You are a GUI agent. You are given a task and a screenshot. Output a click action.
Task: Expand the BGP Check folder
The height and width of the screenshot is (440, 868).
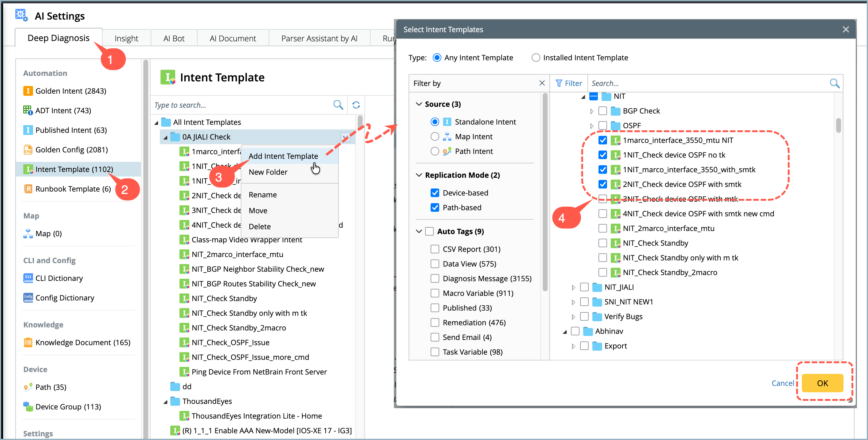pos(591,111)
